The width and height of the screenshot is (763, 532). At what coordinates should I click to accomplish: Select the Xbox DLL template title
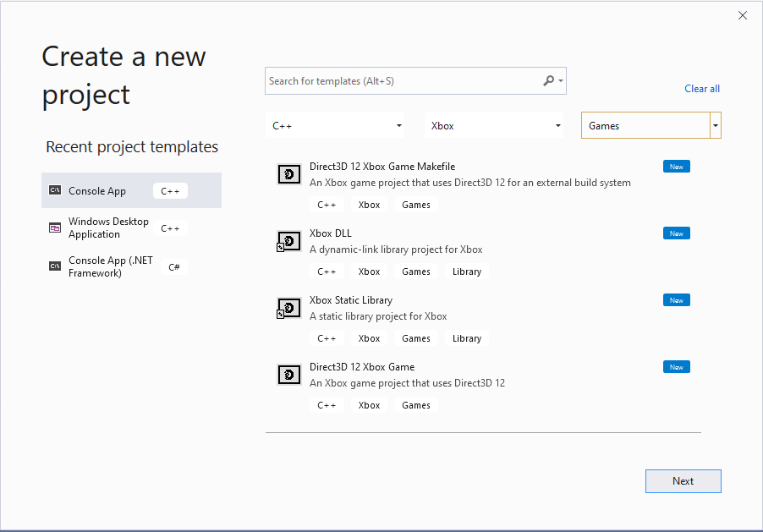click(x=331, y=233)
